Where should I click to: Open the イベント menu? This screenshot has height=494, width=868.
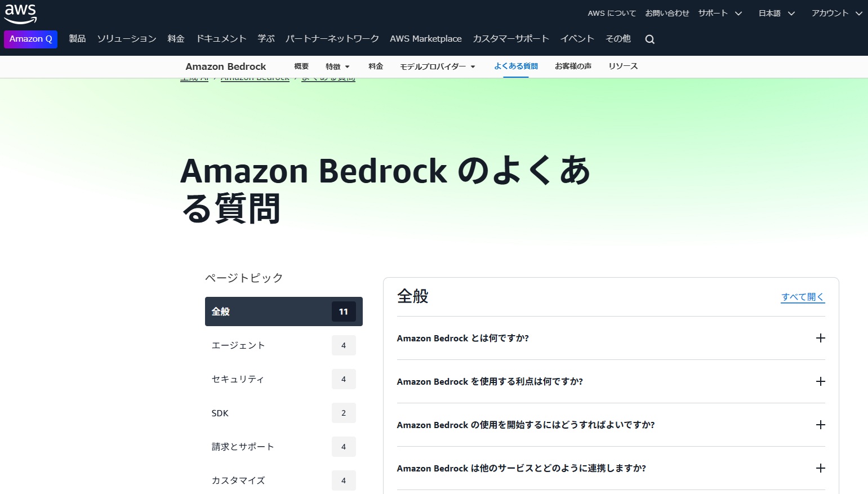[577, 39]
